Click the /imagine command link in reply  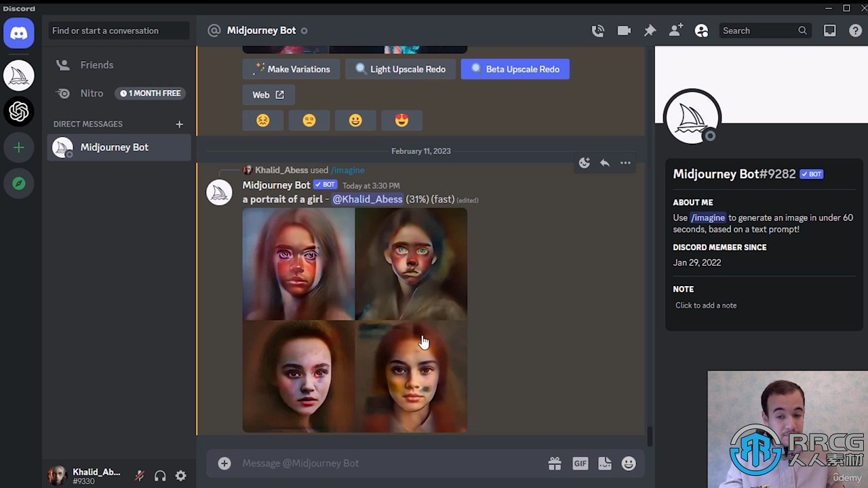coord(348,170)
